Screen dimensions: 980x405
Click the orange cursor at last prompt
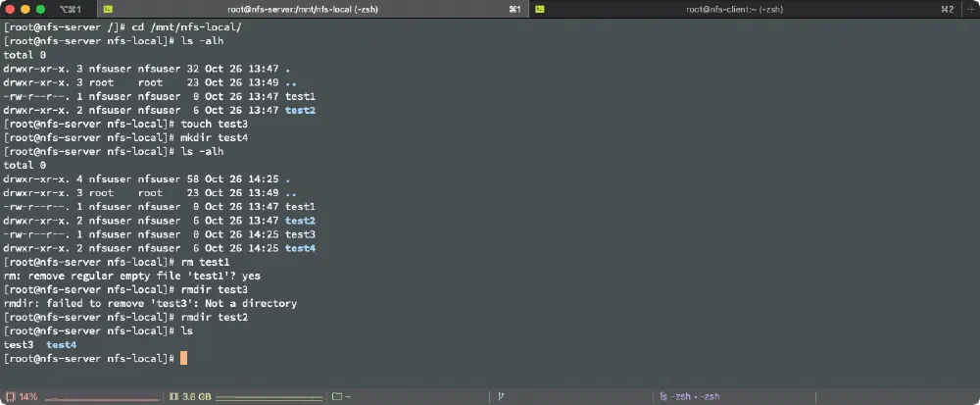click(184, 358)
